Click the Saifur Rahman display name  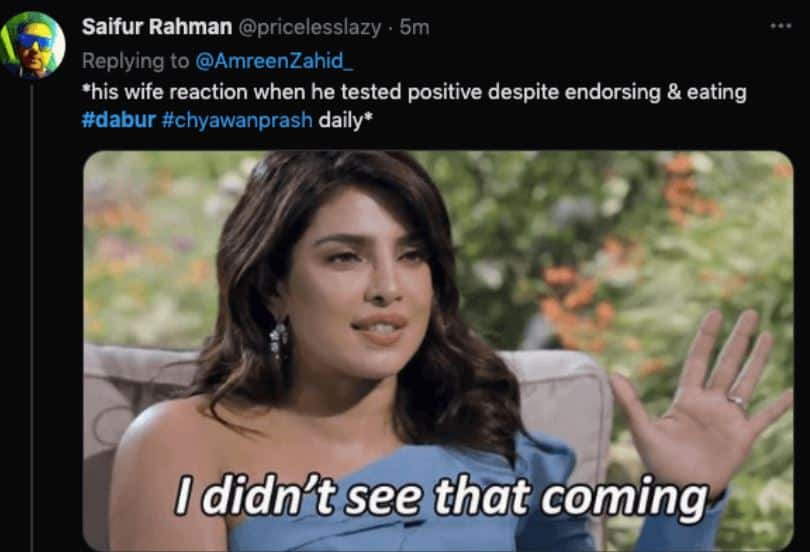tap(157, 27)
